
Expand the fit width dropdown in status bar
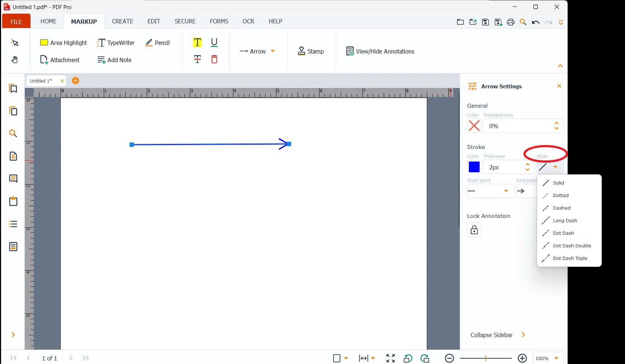point(373,358)
